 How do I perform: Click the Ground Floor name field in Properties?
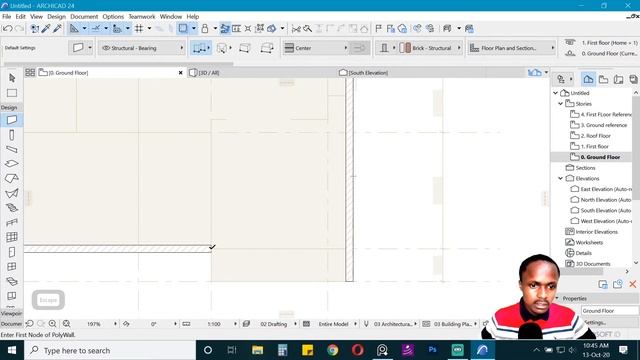click(610, 311)
